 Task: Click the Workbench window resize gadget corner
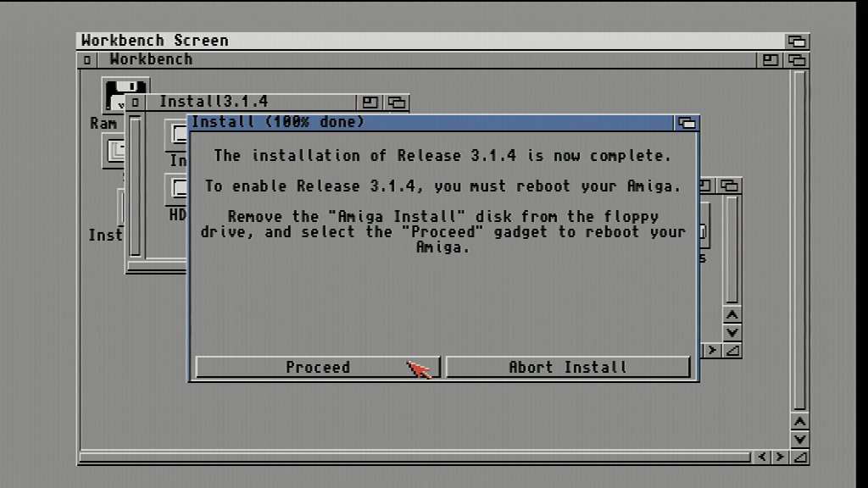coord(799,457)
